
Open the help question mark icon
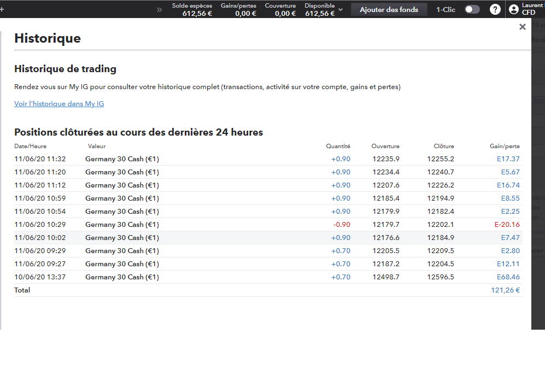tap(495, 9)
